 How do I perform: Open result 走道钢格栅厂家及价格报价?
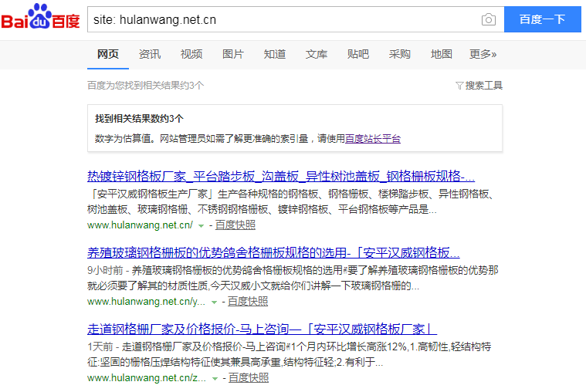point(262,329)
